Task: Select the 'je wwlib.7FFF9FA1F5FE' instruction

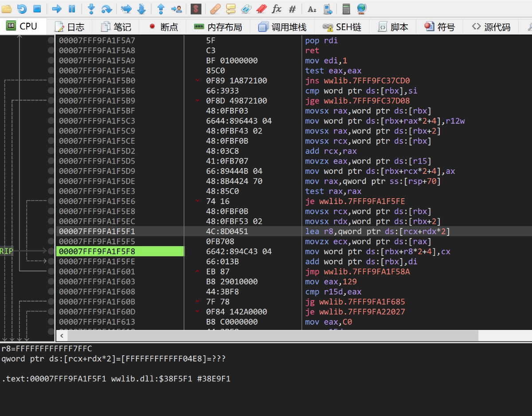Action: click(355, 201)
